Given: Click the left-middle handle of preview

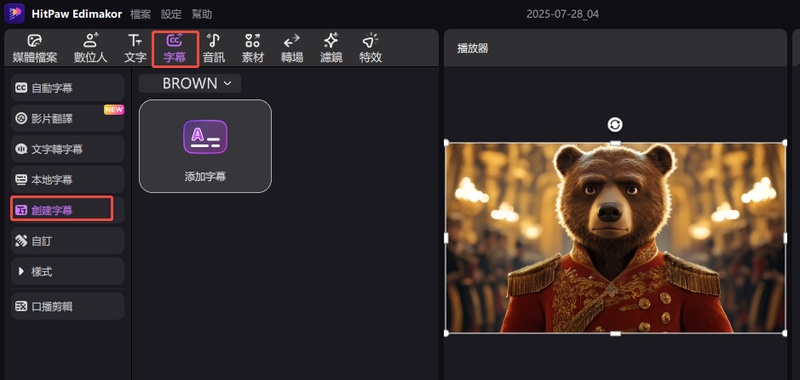Looking at the screenshot, I should tap(446, 238).
